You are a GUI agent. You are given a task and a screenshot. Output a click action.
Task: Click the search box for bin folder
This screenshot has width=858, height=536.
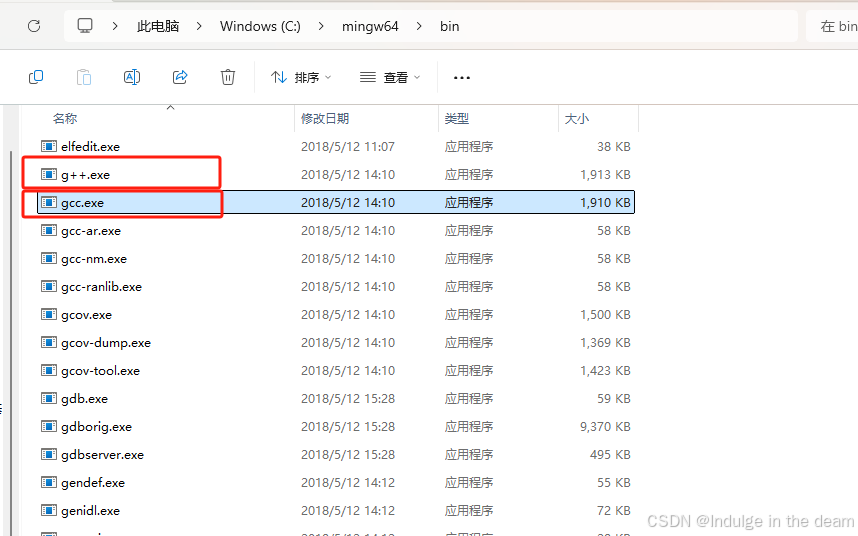(x=832, y=26)
